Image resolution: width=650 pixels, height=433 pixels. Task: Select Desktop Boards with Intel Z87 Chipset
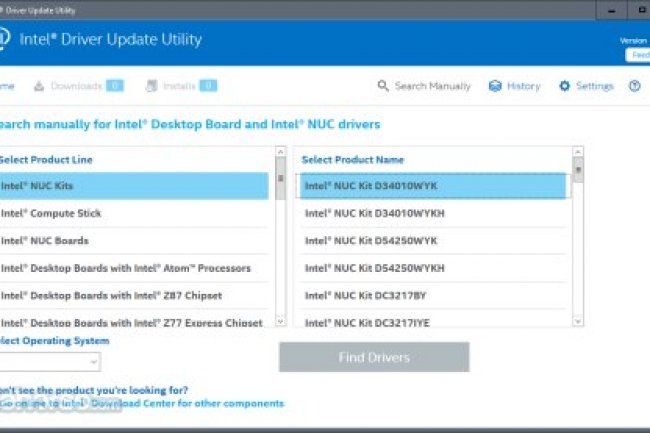coord(134,295)
